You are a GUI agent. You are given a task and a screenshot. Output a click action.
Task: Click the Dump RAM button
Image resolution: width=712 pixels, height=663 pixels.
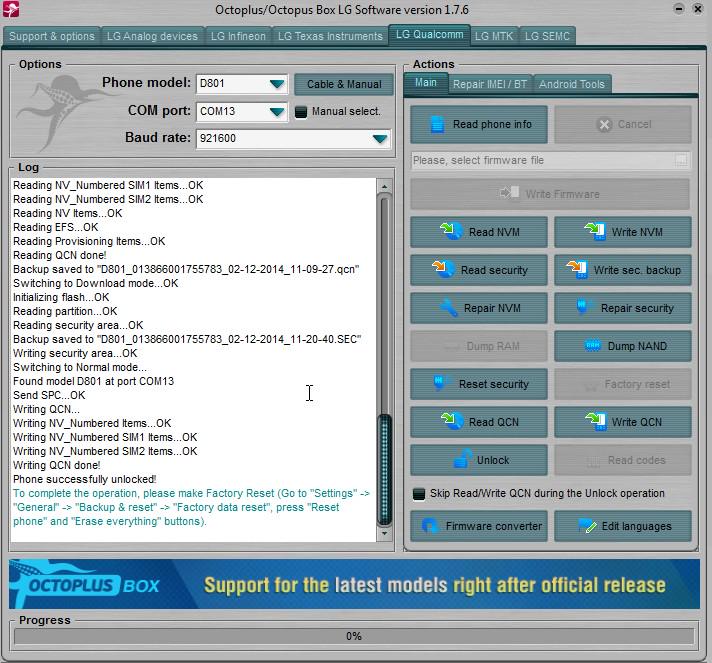pos(479,346)
